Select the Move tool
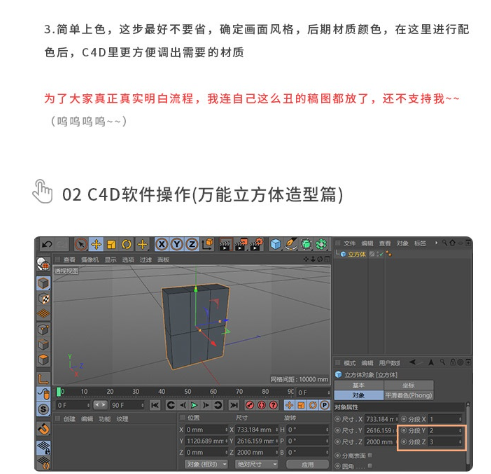The width and height of the screenshot is (491, 474). click(96, 245)
